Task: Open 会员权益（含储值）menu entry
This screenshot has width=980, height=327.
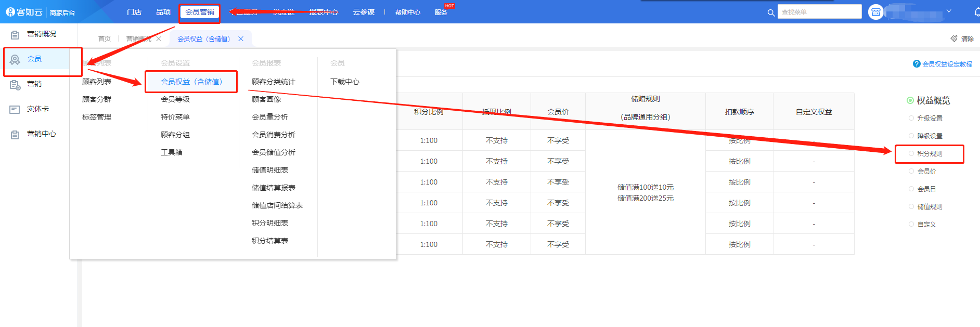Action: tap(191, 82)
